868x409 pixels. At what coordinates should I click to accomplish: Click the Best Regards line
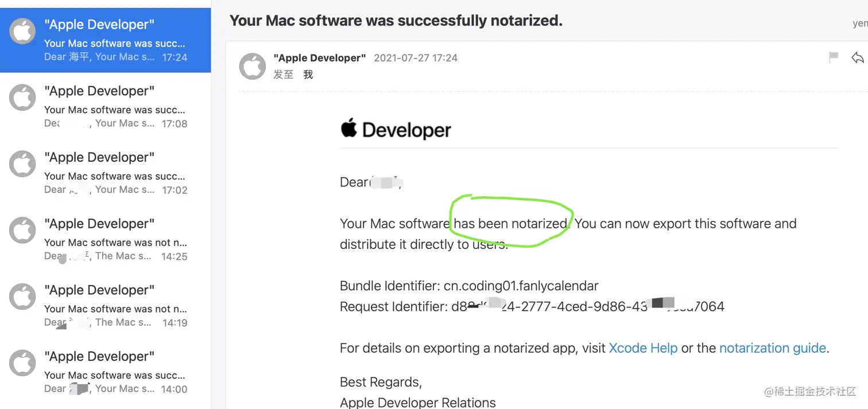[x=381, y=382]
